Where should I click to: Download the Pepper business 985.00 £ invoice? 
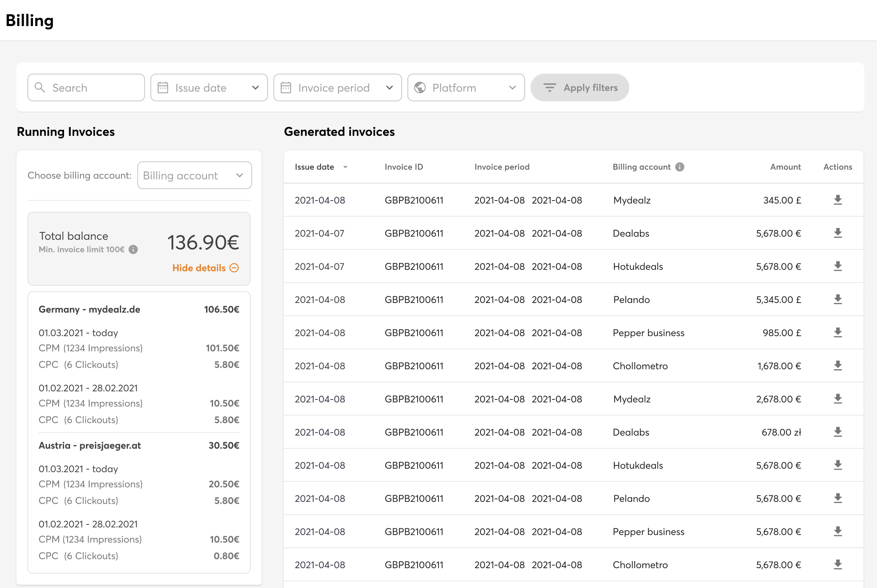click(x=838, y=333)
